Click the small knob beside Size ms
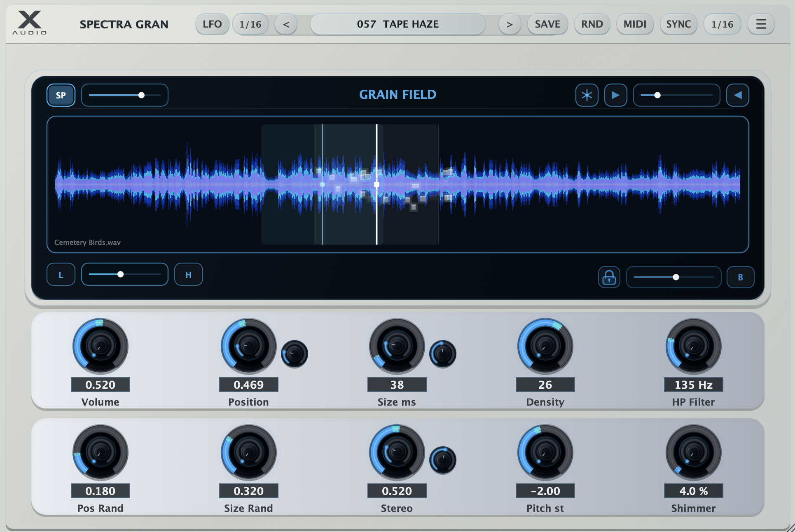Screen dimensions: 795x532 pos(443,354)
